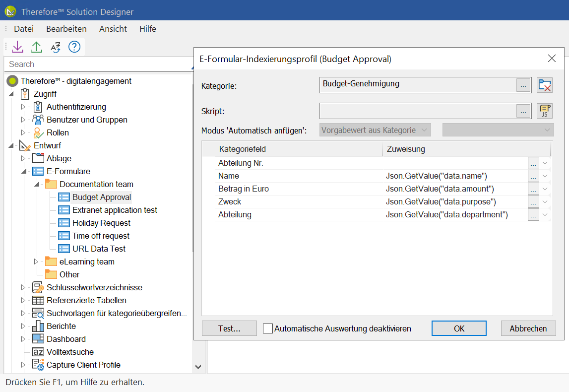Viewport: 569px width, 392px height.
Task: Click the Kategoriefeld column header
Action: coord(292,149)
